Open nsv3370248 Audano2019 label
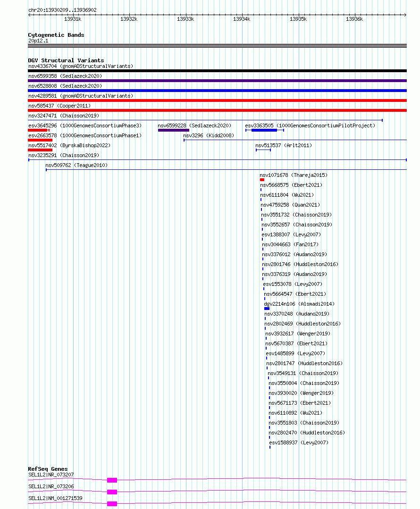This screenshot has width=420, height=509. point(297,314)
